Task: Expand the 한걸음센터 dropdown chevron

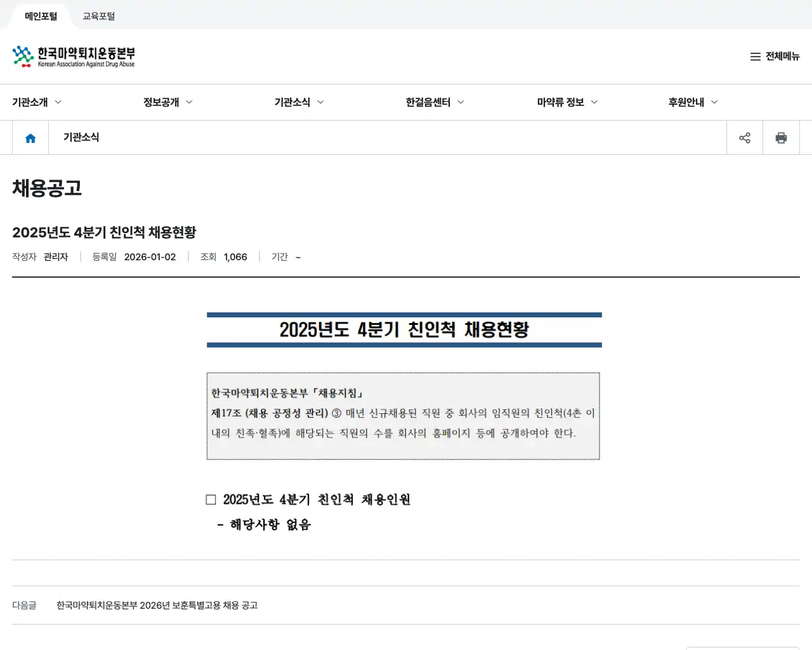Action: tap(461, 102)
